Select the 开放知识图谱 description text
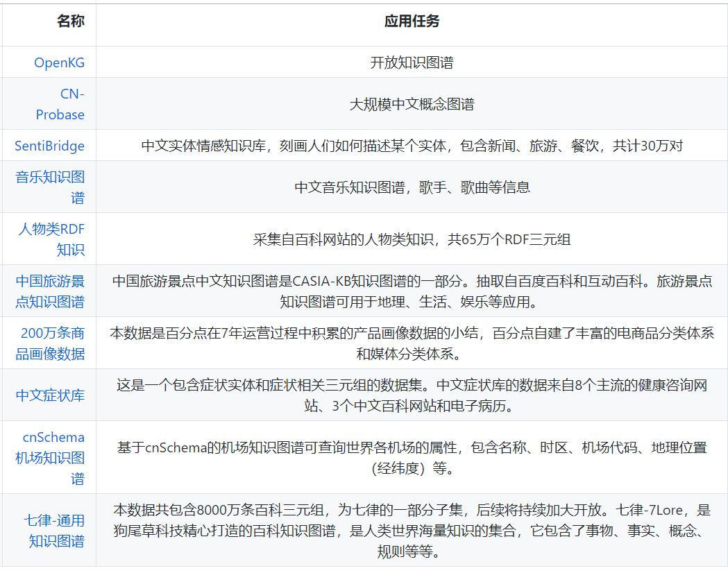The width and height of the screenshot is (728, 573). pos(412,62)
